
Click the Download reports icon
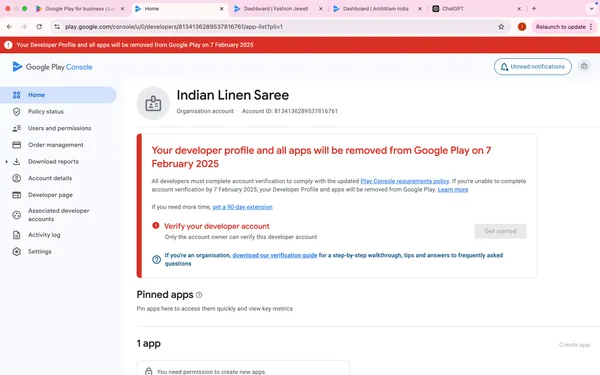coord(16,161)
